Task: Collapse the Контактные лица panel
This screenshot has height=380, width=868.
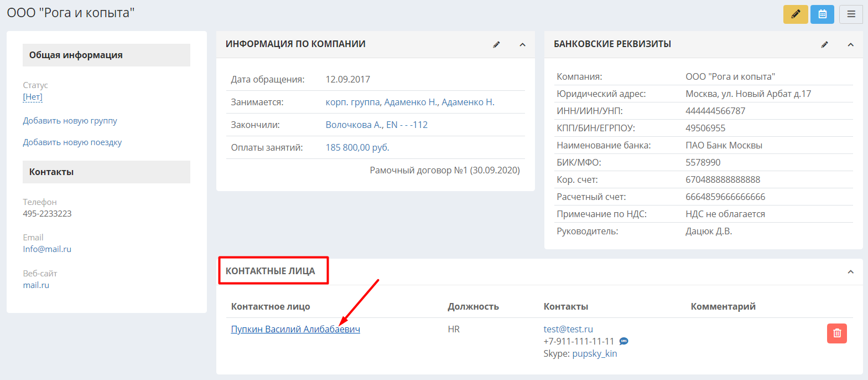Action: (851, 271)
